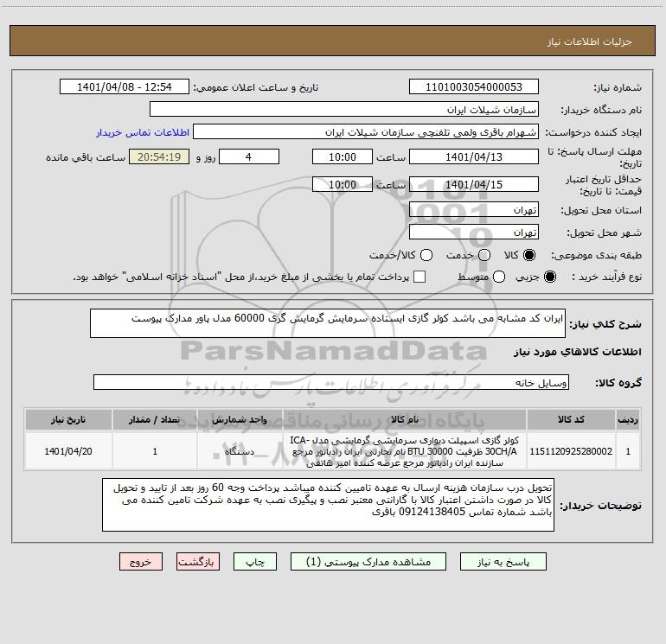Click the ردیف column header
The image size is (666, 644).
point(628,419)
